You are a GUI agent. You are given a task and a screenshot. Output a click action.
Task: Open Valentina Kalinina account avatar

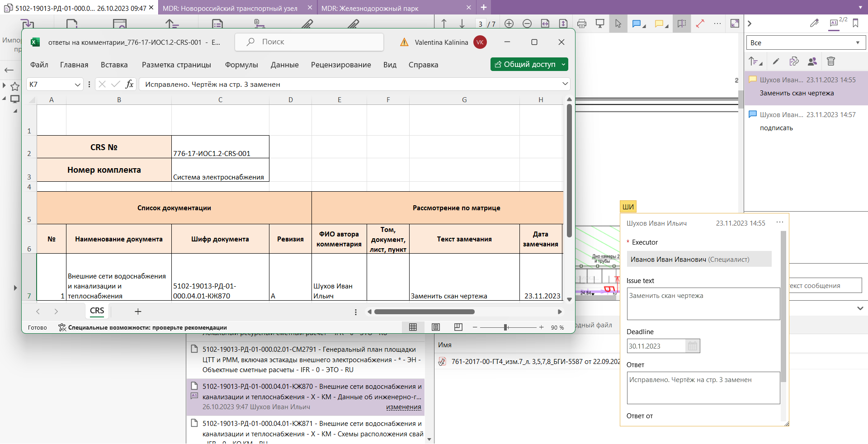480,42
